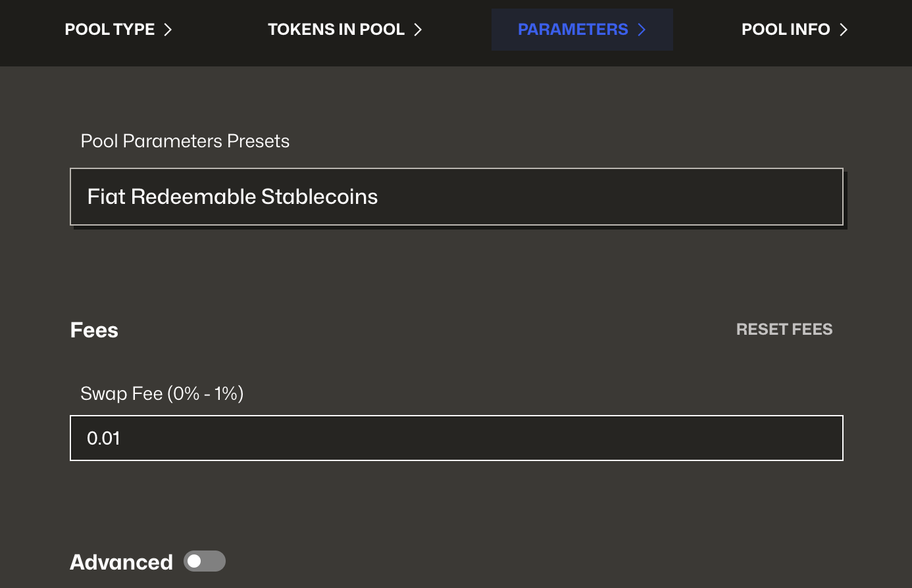Click the Pool Parameters Presets label

tap(185, 141)
